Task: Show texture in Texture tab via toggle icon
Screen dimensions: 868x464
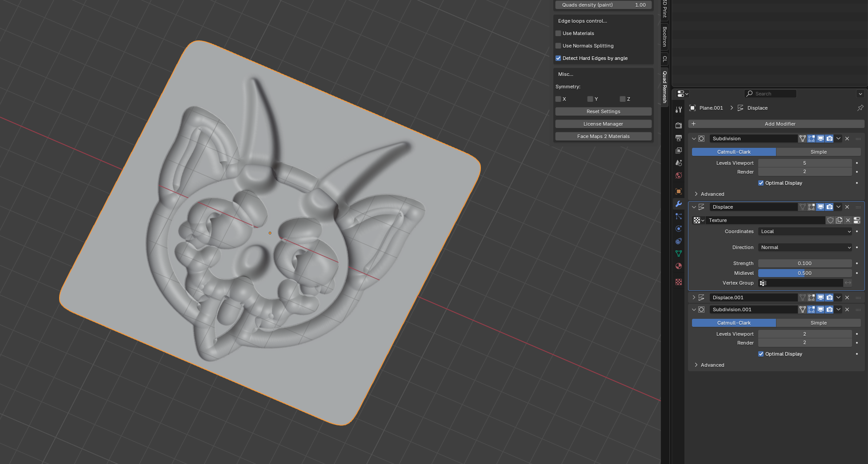Action: 857,220
